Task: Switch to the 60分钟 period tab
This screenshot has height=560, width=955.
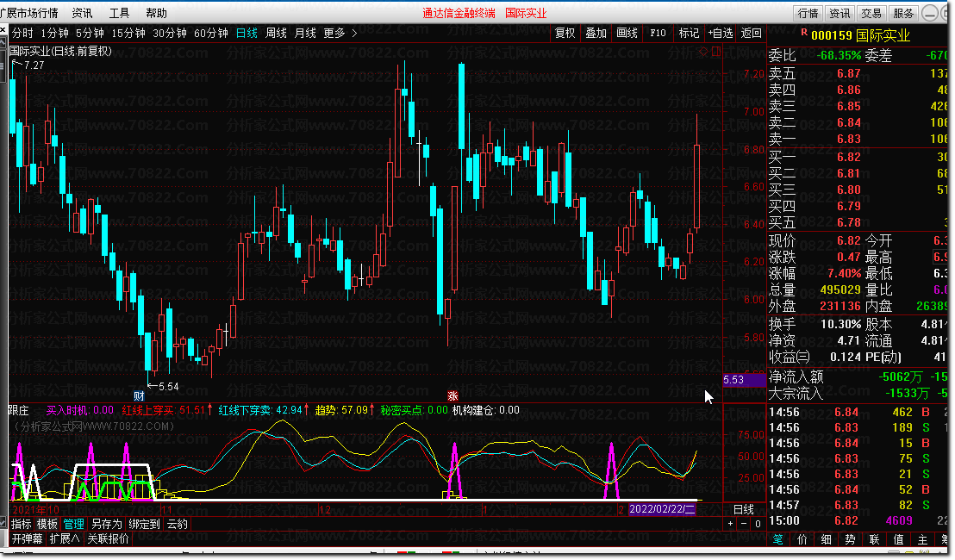Action: tap(210, 33)
